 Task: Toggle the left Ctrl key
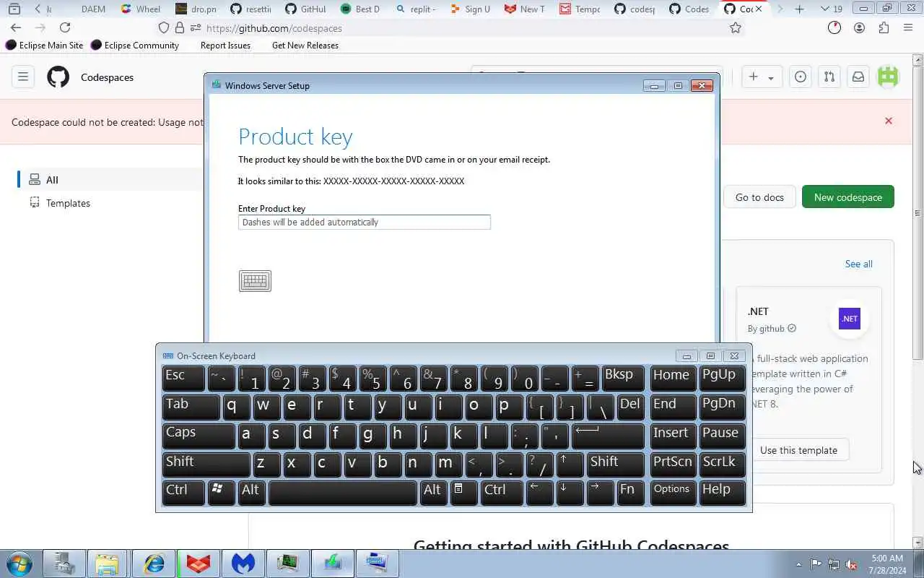click(x=184, y=492)
